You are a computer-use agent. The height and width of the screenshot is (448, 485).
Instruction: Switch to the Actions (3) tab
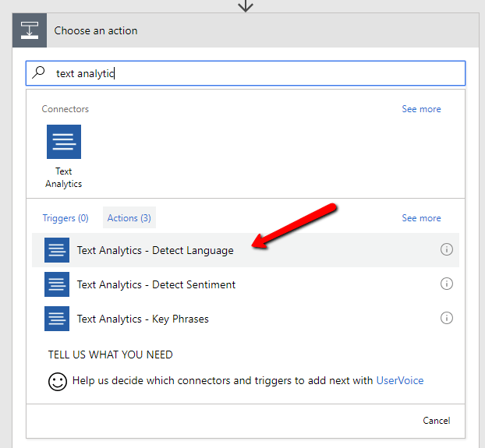click(129, 218)
